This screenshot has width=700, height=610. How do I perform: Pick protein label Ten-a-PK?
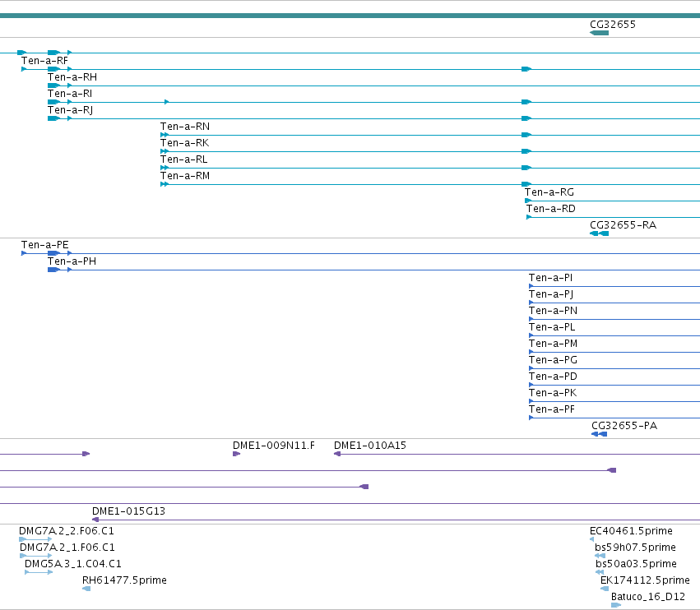553,394
